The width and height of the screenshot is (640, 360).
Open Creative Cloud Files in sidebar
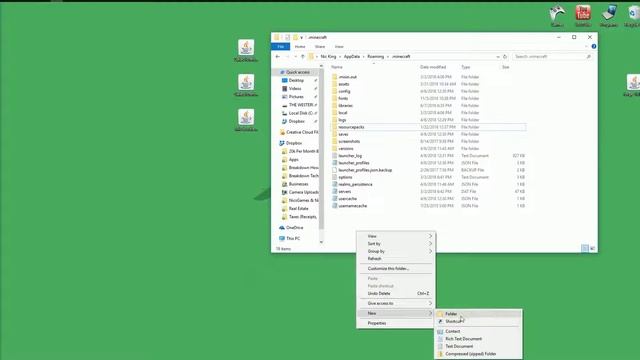[298, 132]
